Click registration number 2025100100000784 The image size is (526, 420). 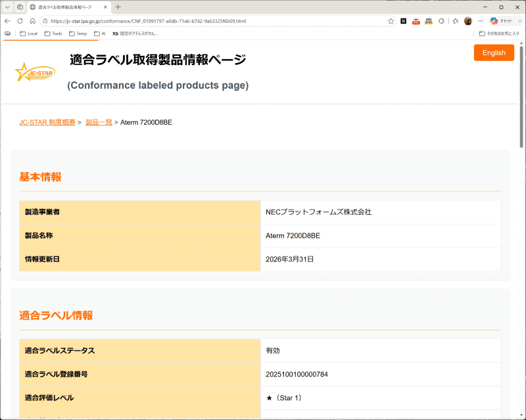coord(297,375)
